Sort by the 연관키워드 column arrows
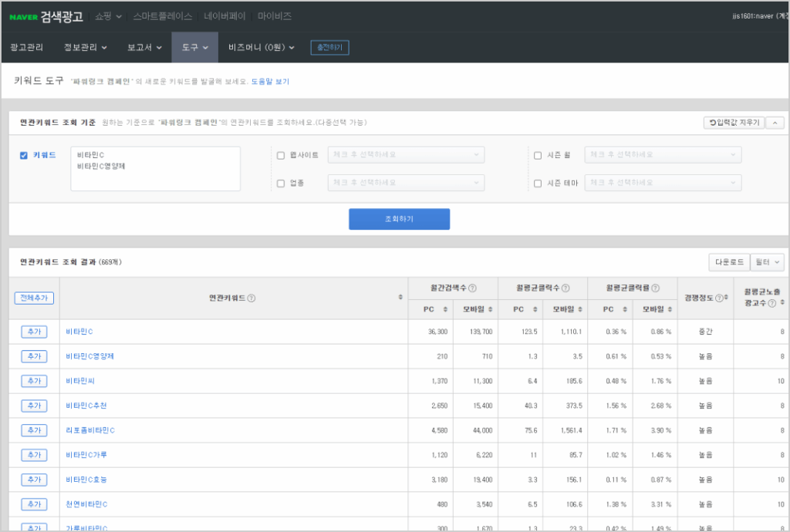790x532 pixels. (x=400, y=298)
